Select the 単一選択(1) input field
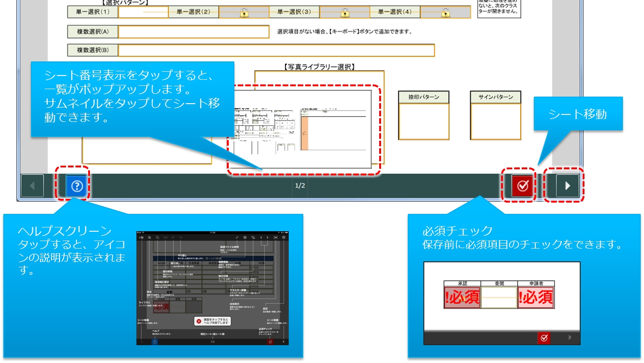The height and width of the screenshot is (363, 644). click(x=143, y=12)
